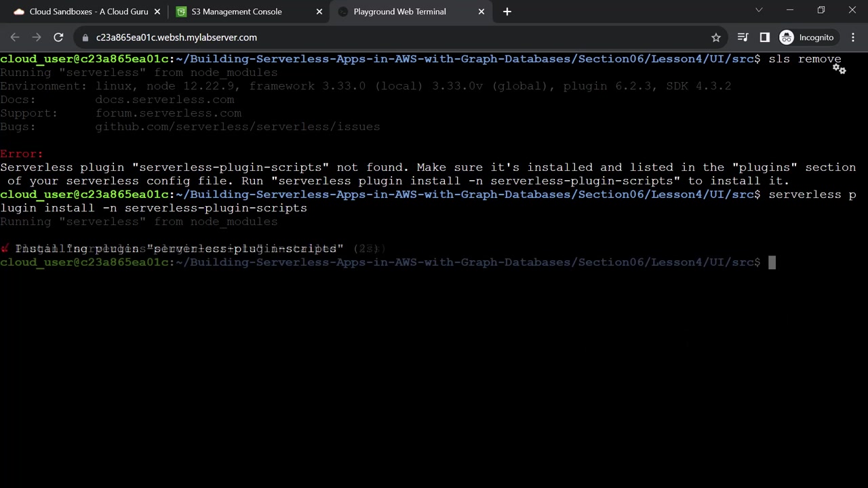Close the Cloud Sandboxes tab
The height and width of the screenshot is (488, 868).
[157, 12]
